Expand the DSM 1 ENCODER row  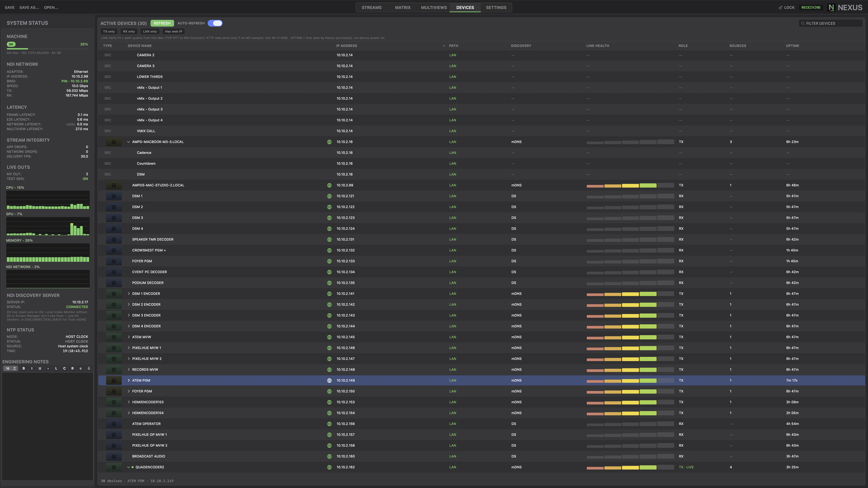click(x=128, y=294)
